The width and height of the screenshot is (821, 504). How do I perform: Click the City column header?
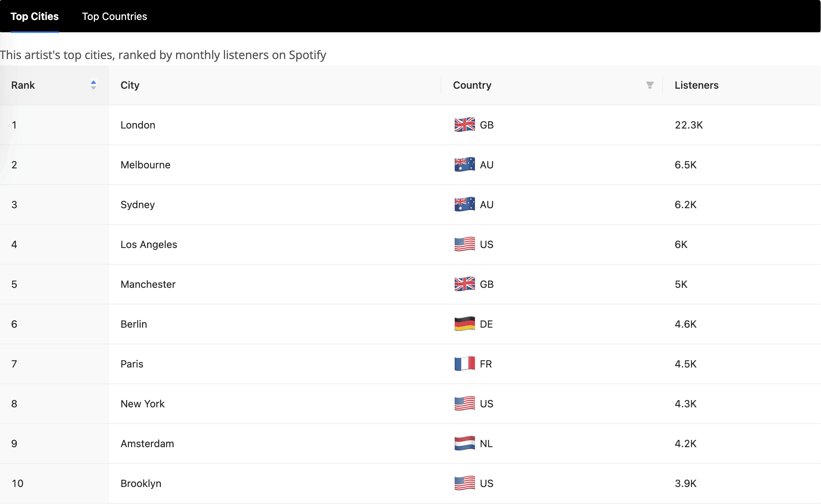pyautogui.click(x=130, y=85)
